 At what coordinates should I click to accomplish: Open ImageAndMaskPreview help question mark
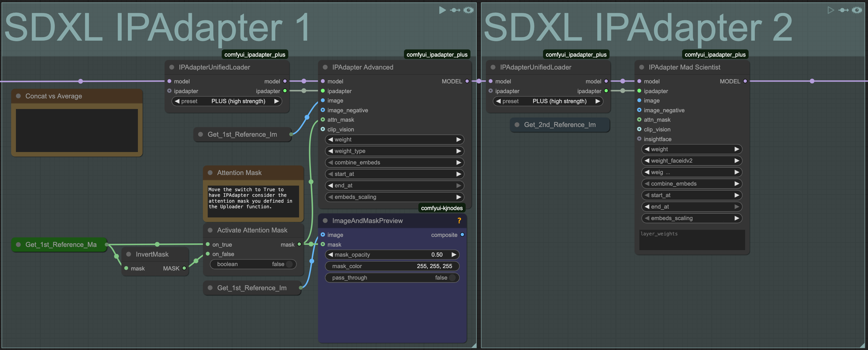pyautogui.click(x=459, y=221)
